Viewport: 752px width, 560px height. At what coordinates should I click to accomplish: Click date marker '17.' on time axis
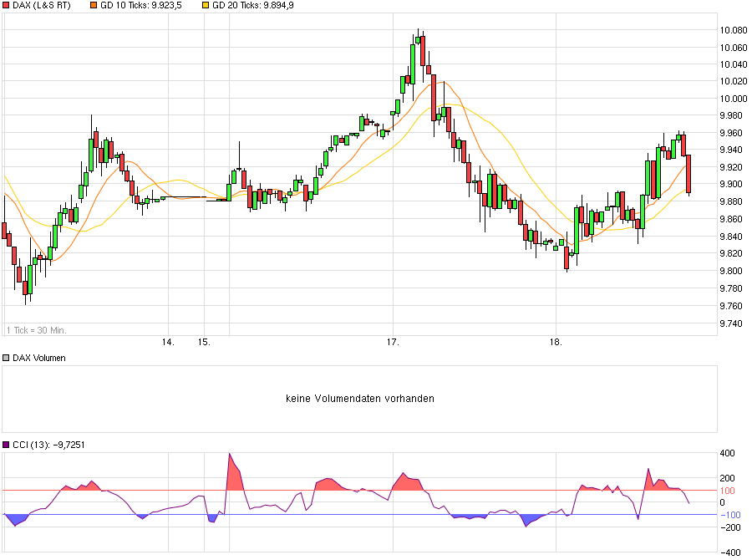coord(393,342)
